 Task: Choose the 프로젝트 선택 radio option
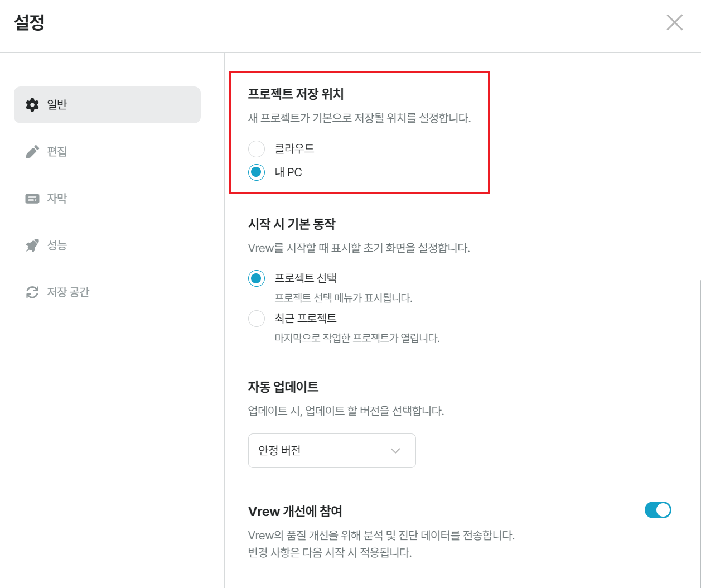[x=257, y=278]
